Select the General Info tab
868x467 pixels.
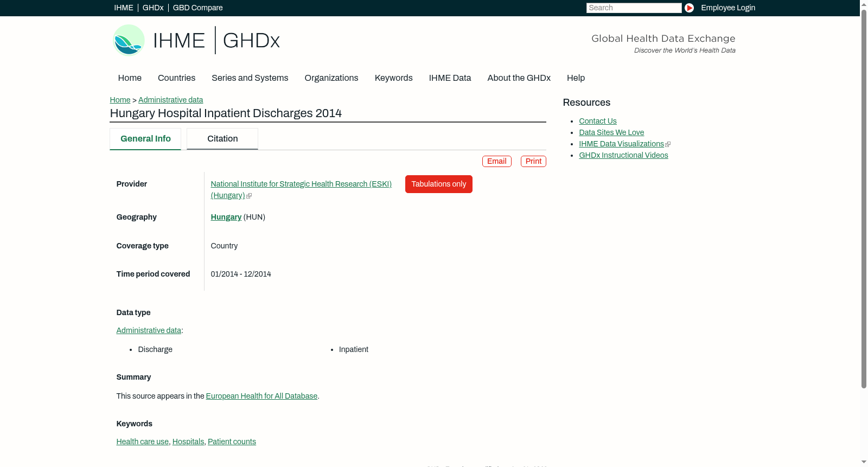point(145,139)
